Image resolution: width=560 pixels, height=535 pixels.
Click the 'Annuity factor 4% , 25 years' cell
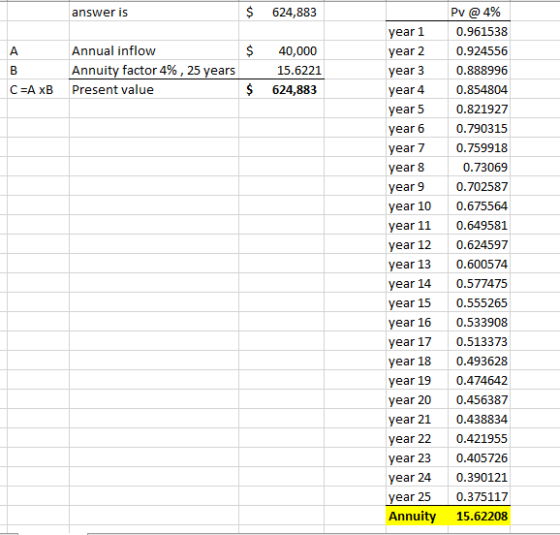(x=154, y=70)
